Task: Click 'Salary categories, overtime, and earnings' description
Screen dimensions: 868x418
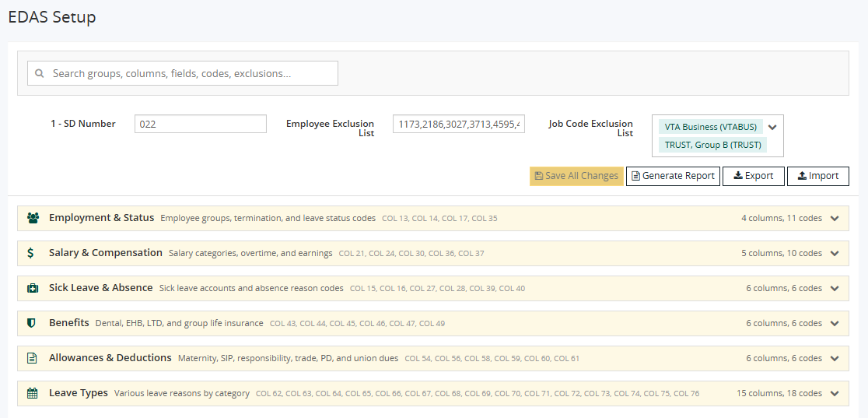Action: coord(250,253)
